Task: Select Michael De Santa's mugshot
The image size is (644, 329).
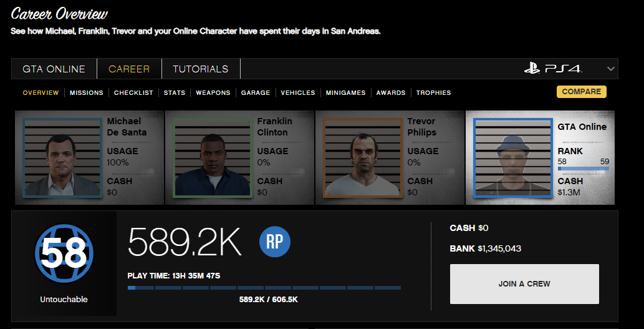Action: (62, 158)
